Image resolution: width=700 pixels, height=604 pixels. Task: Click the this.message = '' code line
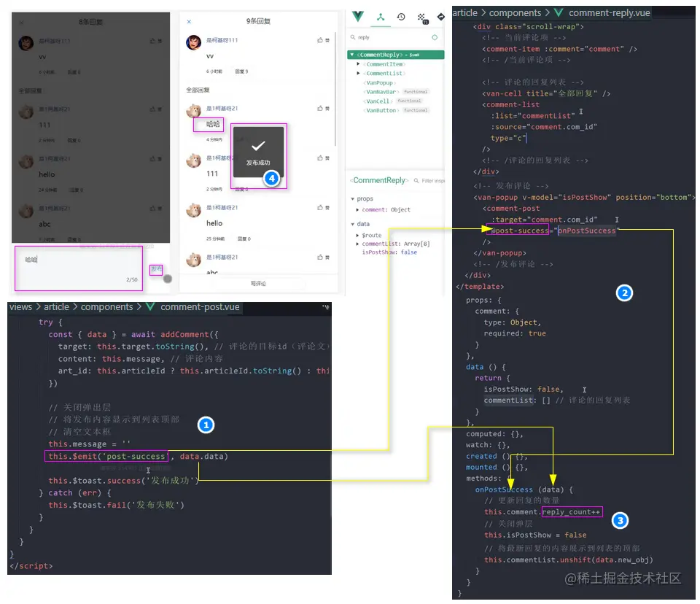point(89,444)
